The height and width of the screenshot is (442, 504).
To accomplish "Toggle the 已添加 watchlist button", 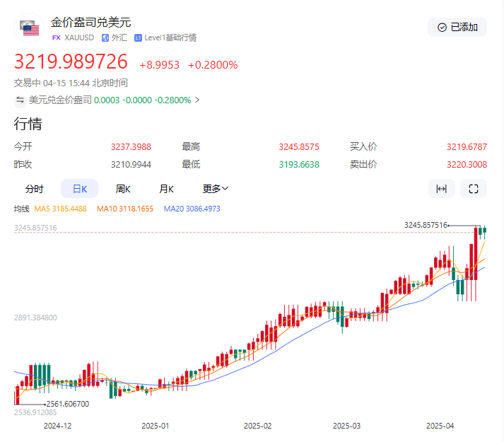I will (x=457, y=28).
